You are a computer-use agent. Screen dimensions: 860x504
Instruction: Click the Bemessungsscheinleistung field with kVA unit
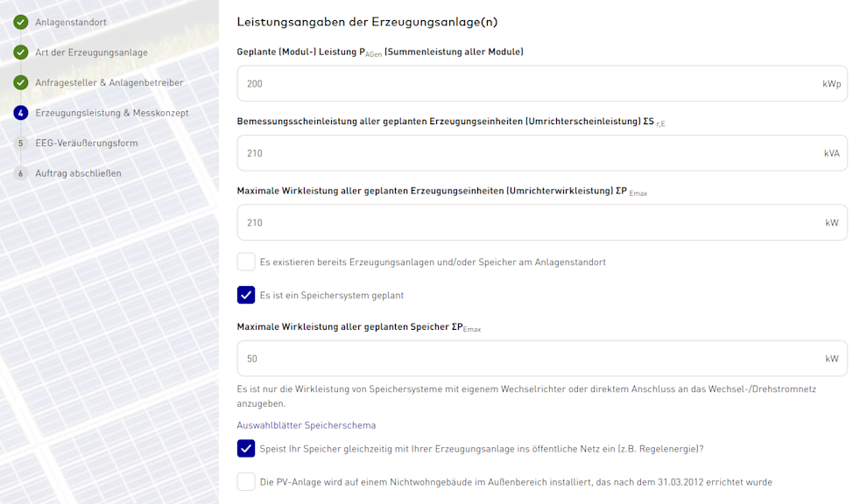542,153
